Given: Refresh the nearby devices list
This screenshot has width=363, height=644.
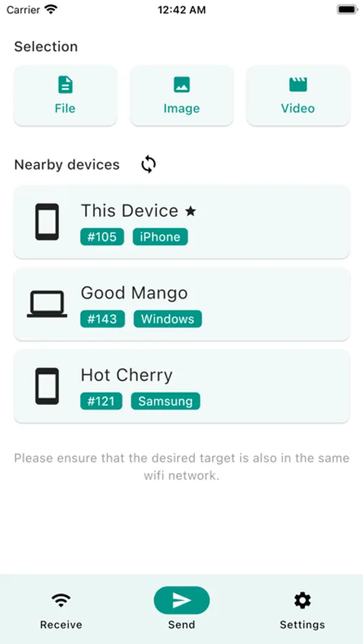Looking at the screenshot, I should click(x=148, y=165).
